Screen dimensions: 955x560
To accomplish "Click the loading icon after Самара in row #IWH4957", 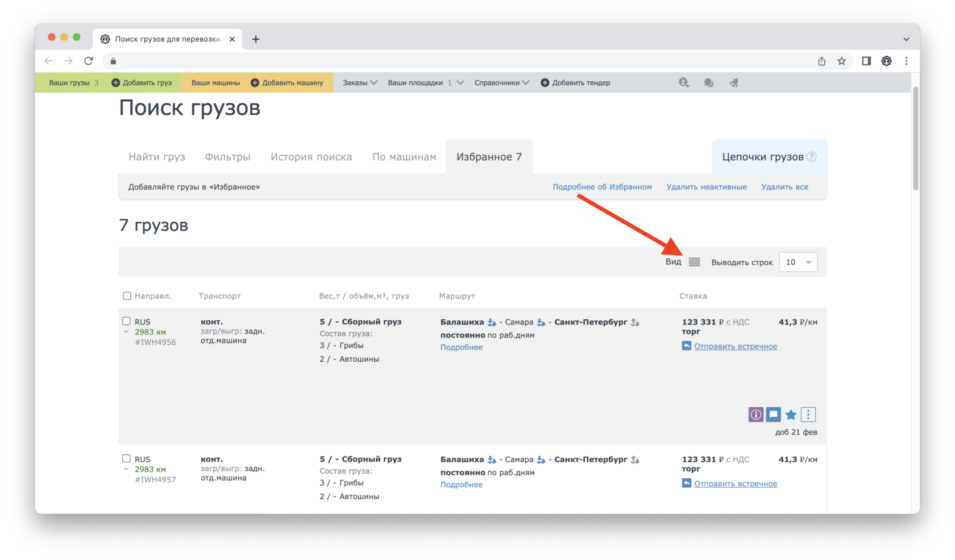I will [x=541, y=460].
